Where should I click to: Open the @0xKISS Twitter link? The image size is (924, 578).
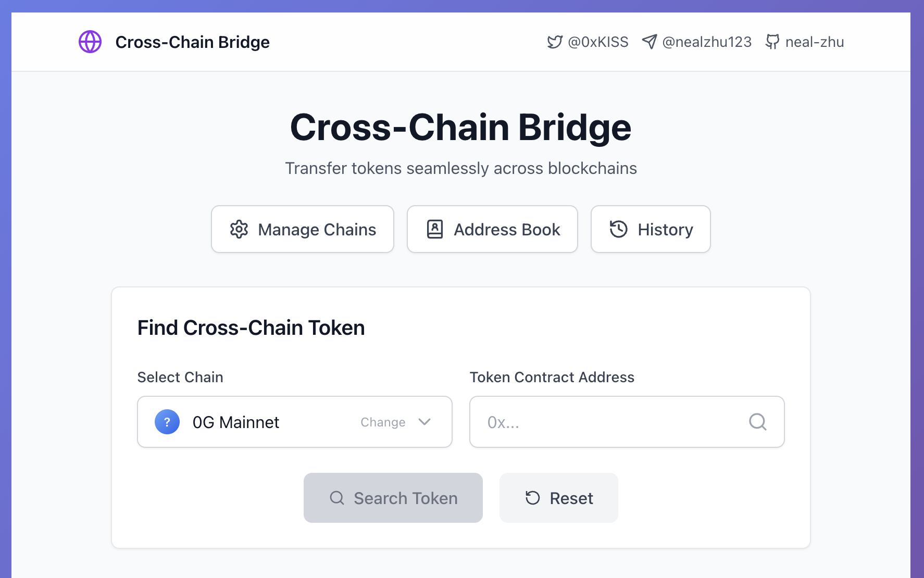598,42
